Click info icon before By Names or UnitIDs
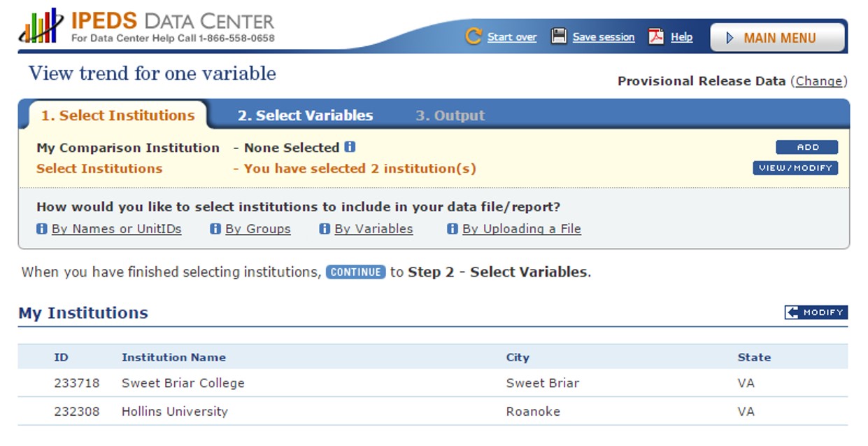This screenshot has width=868, height=446. tap(42, 229)
